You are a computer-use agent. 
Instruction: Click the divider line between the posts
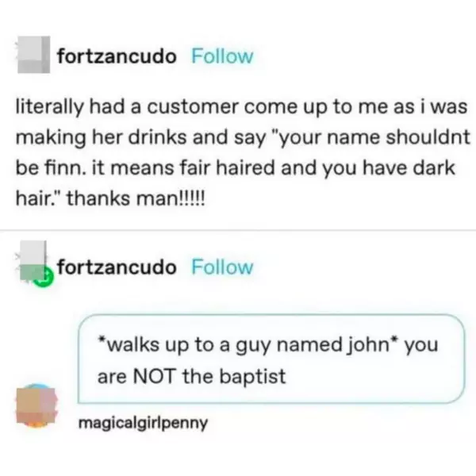pos(238,231)
